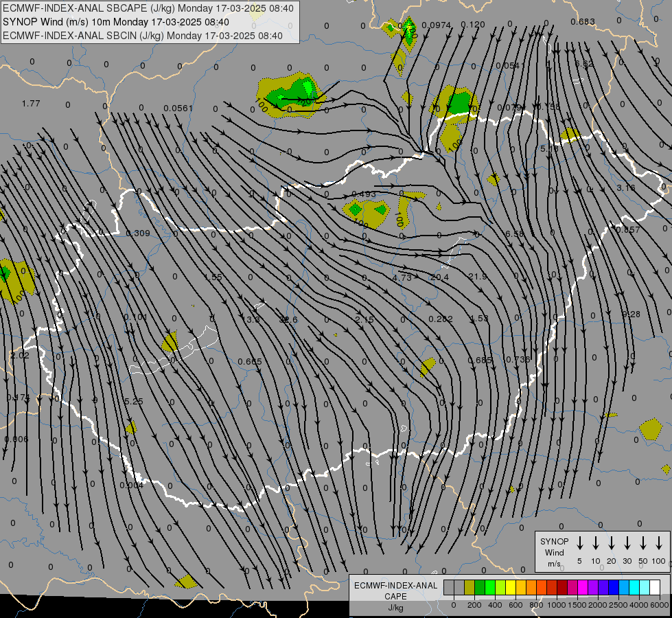The width and height of the screenshot is (672, 618).
Task: Pick the white swatch ending the CAPE legend
Action: tap(655, 588)
